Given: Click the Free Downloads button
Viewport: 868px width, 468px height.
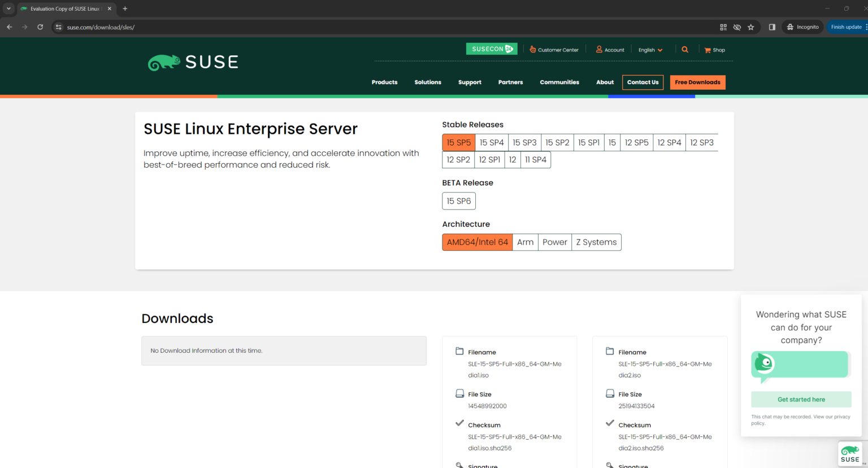Looking at the screenshot, I should 697,82.
